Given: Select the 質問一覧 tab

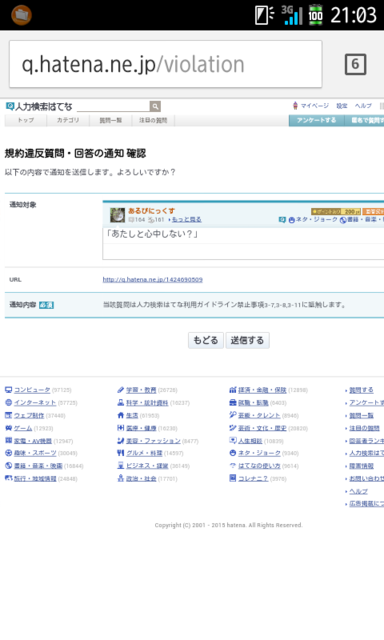Looking at the screenshot, I should coord(111,120).
